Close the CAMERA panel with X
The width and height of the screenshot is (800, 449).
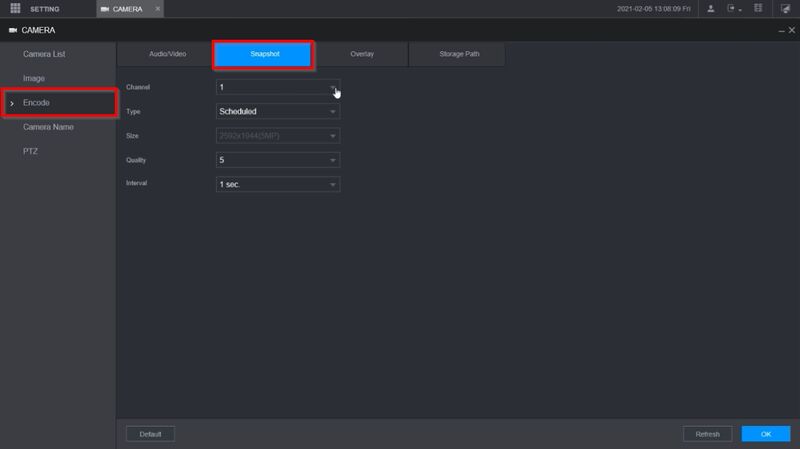tap(792, 31)
